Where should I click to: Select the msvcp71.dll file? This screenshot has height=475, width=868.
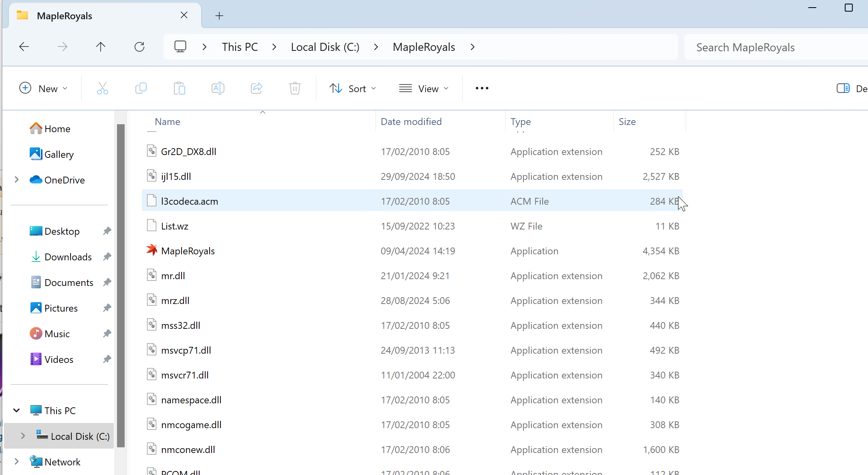412,350
